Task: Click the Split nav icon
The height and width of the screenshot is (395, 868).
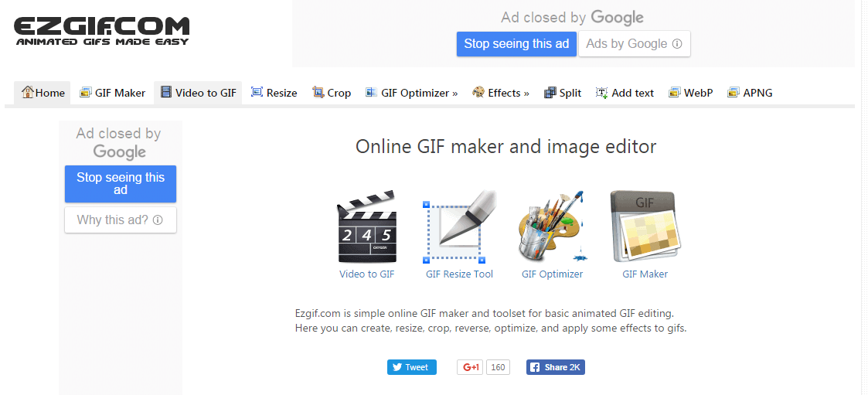Action: (x=550, y=93)
